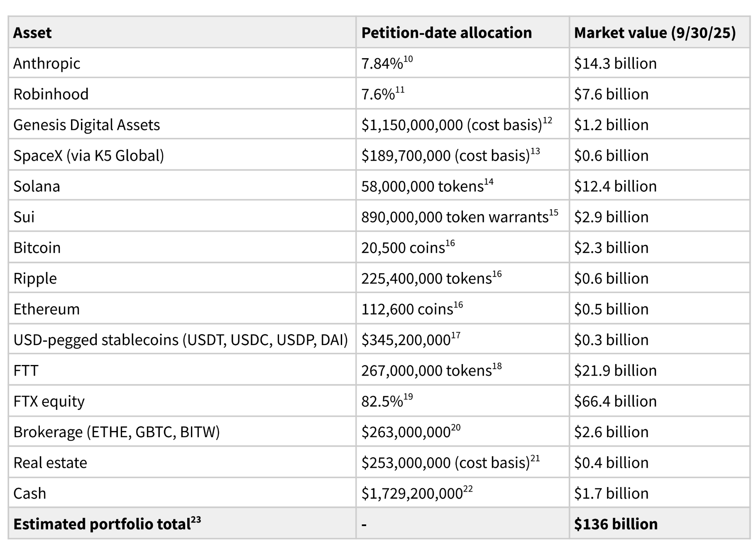Follow footnote 12 after Genesis Digital Assets cost basis

(x=547, y=120)
